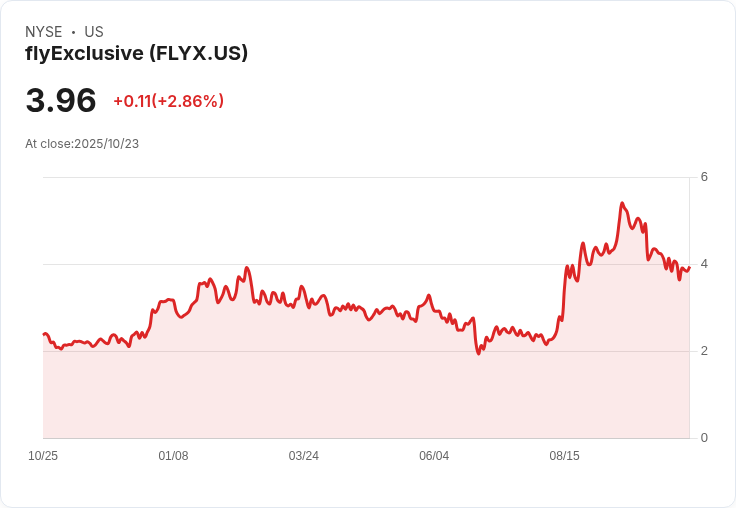Select the 10/25 date on the x-axis
The height and width of the screenshot is (508, 736).
pos(43,456)
